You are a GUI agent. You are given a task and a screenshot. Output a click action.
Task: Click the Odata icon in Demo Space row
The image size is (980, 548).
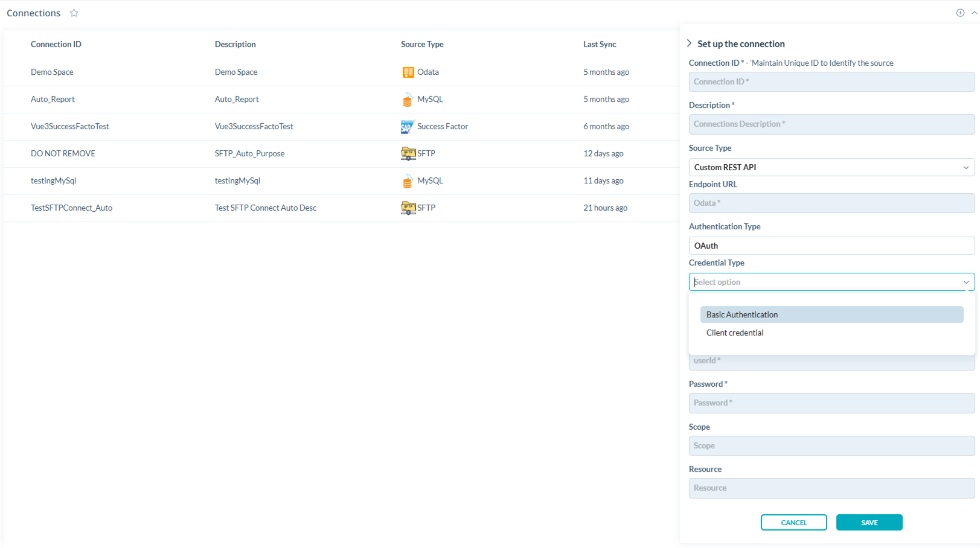408,72
